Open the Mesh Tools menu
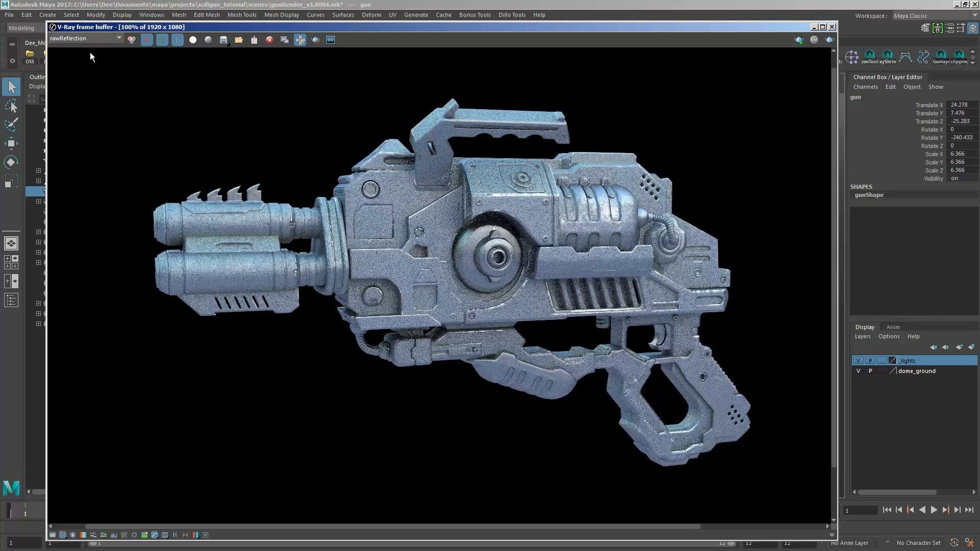 click(x=242, y=15)
